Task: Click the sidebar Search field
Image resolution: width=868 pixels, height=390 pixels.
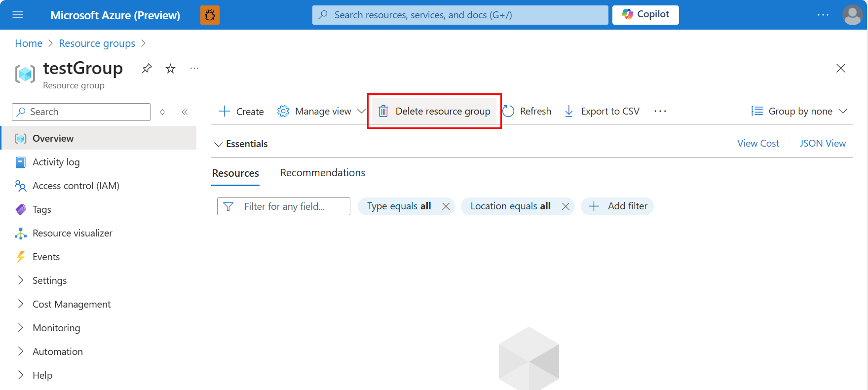Action: 81,112
